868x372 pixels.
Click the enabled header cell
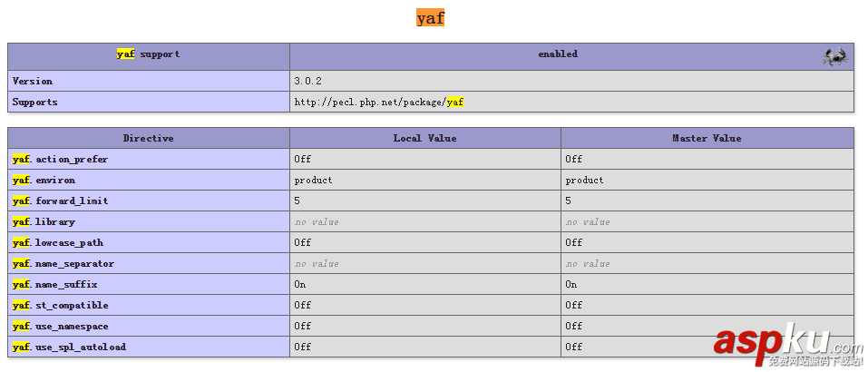point(557,54)
